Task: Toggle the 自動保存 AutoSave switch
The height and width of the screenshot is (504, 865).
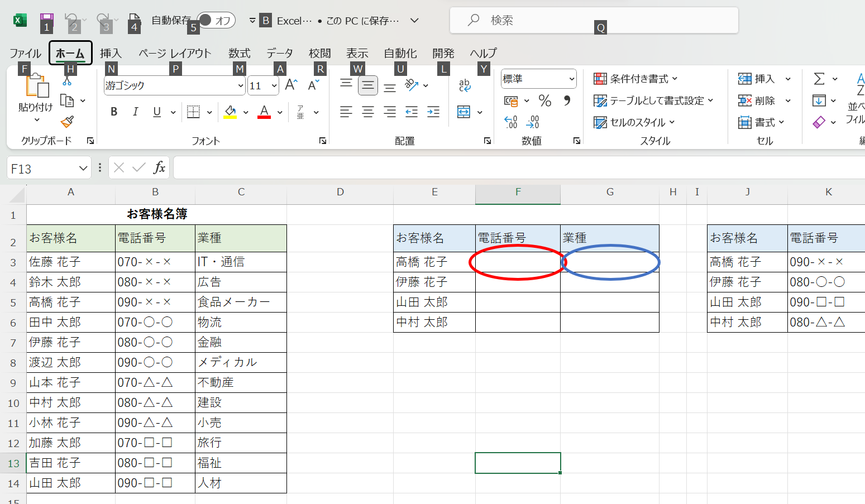Action: pos(216,21)
